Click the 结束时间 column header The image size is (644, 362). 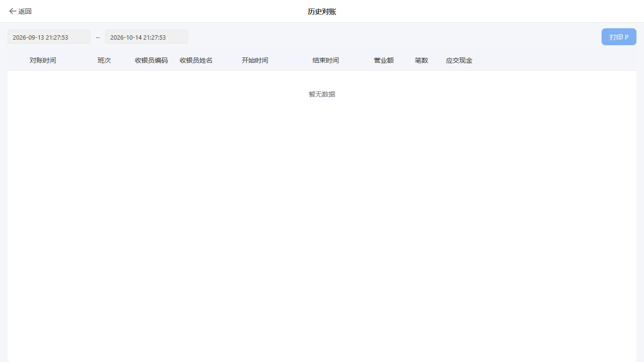tap(326, 60)
